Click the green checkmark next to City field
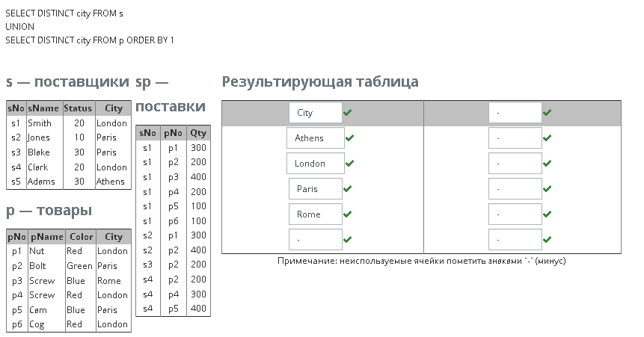This screenshot has width=644, height=337. pyautogui.click(x=348, y=113)
